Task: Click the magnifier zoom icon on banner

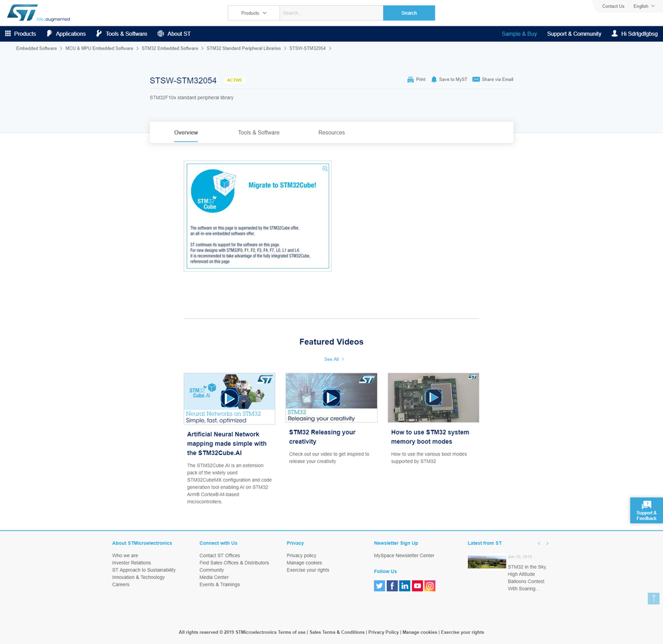Action: pos(325,168)
